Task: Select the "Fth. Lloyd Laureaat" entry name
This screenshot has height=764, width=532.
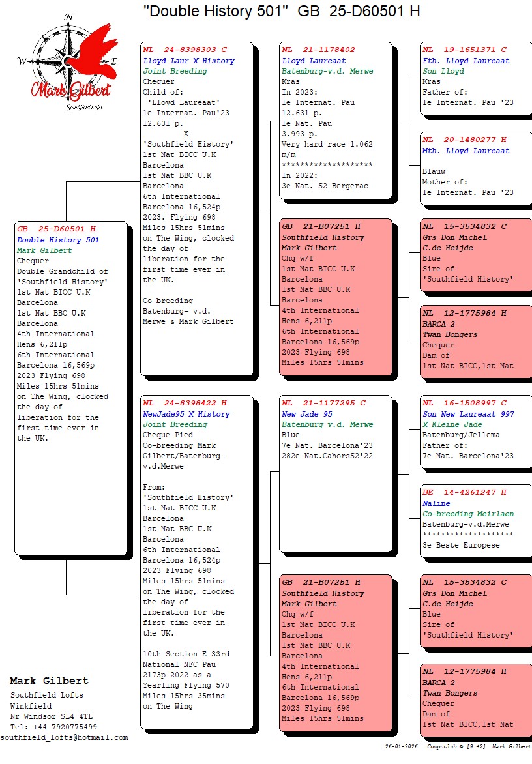Action: [x=466, y=61]
